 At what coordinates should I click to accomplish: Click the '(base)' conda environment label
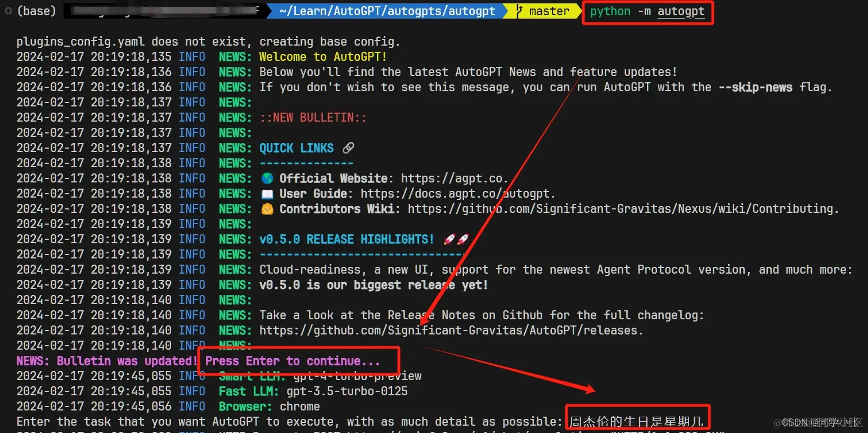point(37,11)
